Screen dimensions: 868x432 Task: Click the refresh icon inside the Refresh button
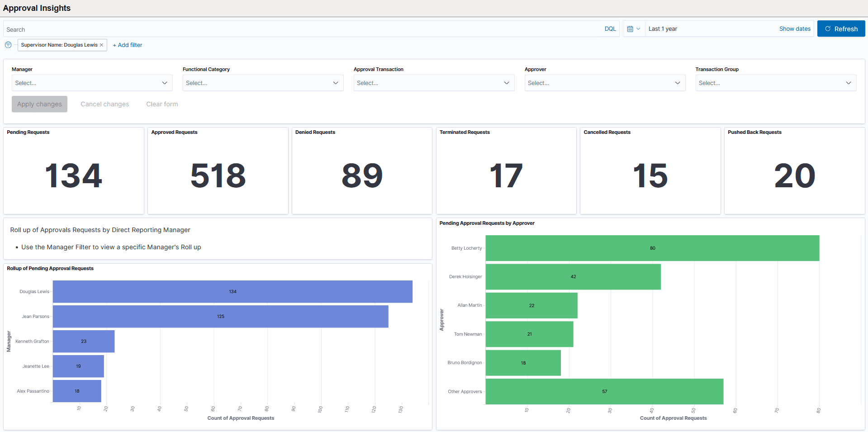[x=826, y=28]
